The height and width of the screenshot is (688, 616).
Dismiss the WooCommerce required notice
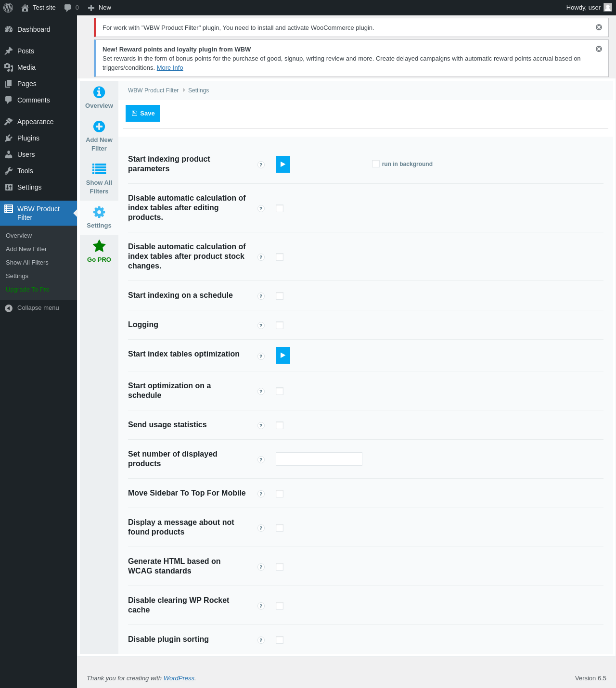[x=599, y=27]
